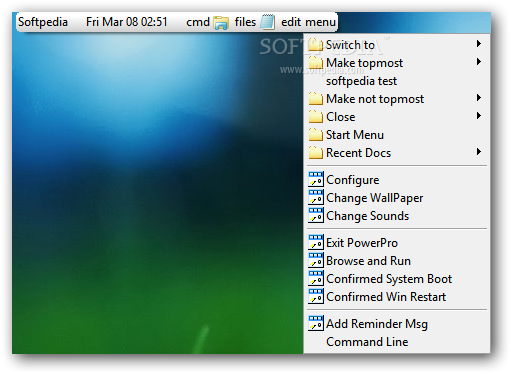The width and height of the screenshot is (511, 374).
Task: Select Browse and Run
Action: pyautogui.click(x=397, y=261)
